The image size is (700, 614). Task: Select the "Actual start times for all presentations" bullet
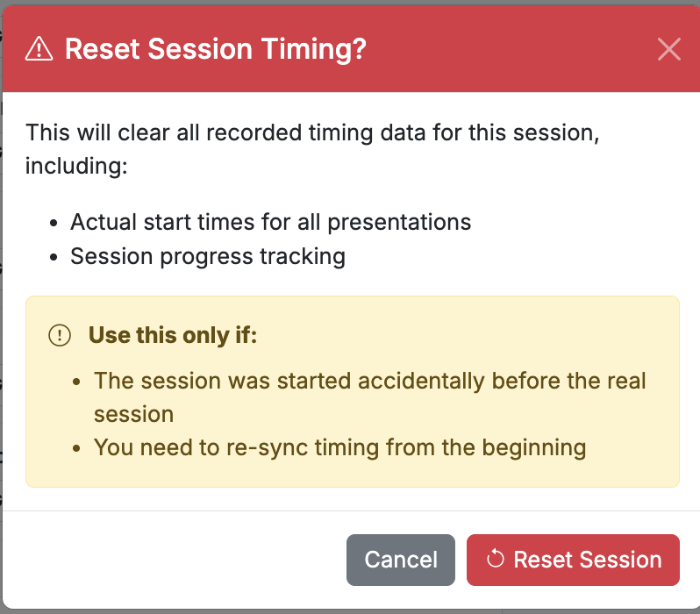pos(270,222)
